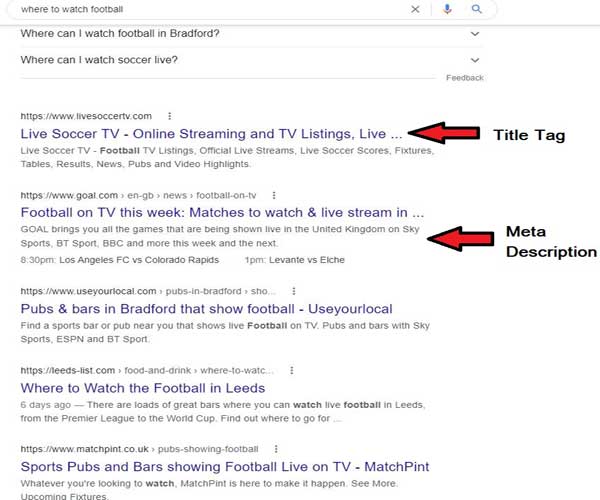The image size is (600, 500).
Task: Open the three-dot menu beside livesoccertv.com
Action: [x=170, y=116]
